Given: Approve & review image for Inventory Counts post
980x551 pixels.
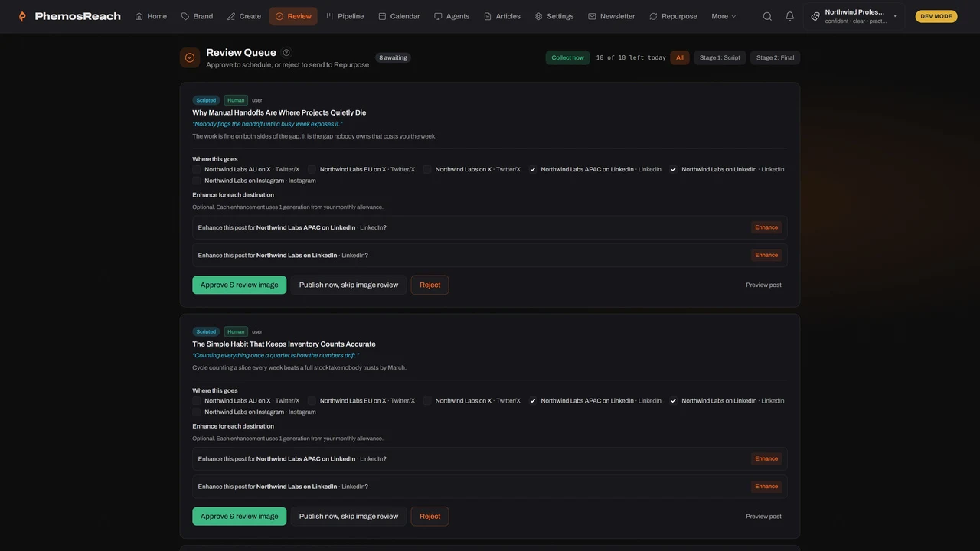Looking at the screenshot, I should 240,516.
